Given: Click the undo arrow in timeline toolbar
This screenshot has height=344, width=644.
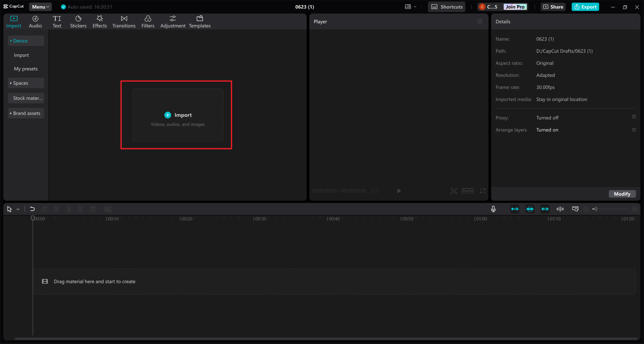Looking at the screenshot, I should click(x=32, y=209).
